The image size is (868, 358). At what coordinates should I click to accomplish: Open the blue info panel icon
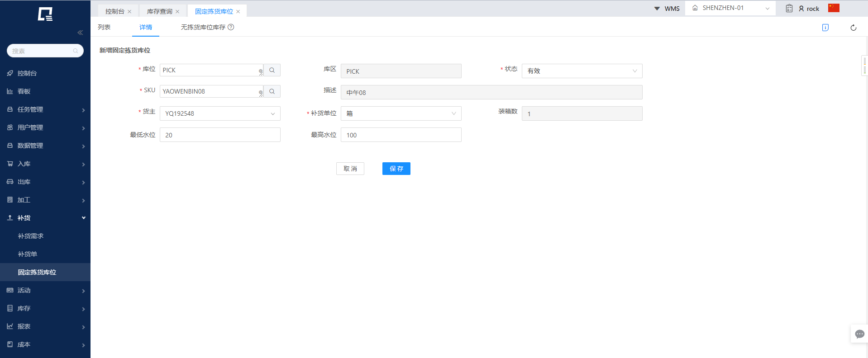pos(825,28)
